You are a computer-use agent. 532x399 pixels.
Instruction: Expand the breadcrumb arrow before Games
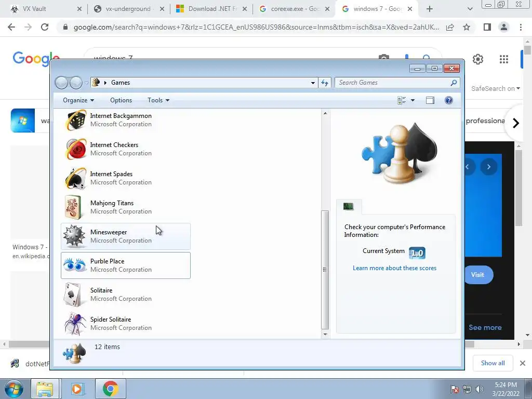105,83
